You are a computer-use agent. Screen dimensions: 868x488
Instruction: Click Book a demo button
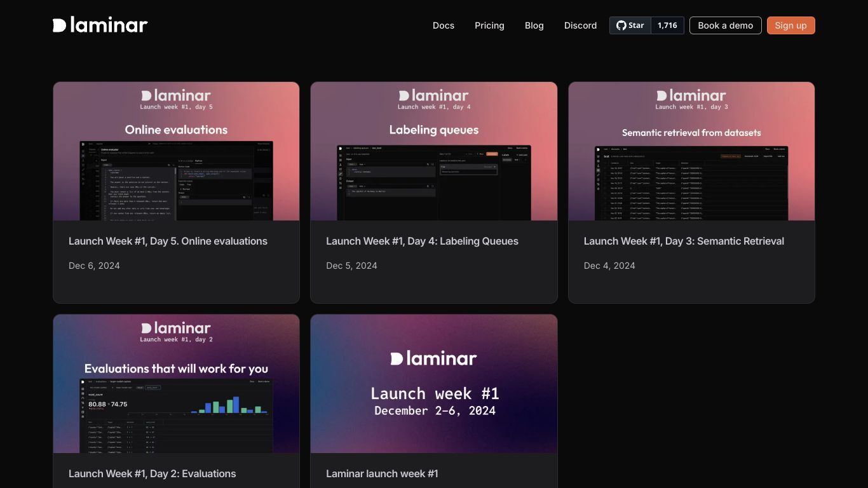click(x=726, y=25)
